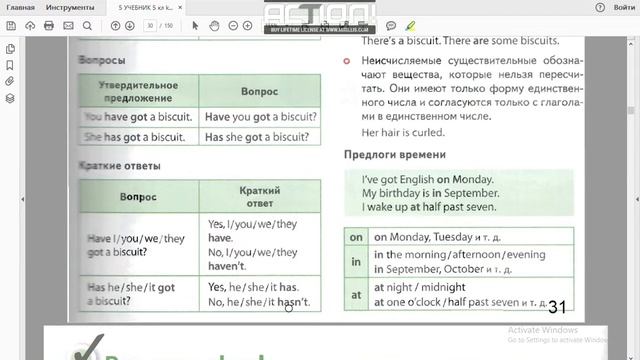Click the vertical scrollbar thumb
Screen dimensions: 640x360
click(631, 110)
